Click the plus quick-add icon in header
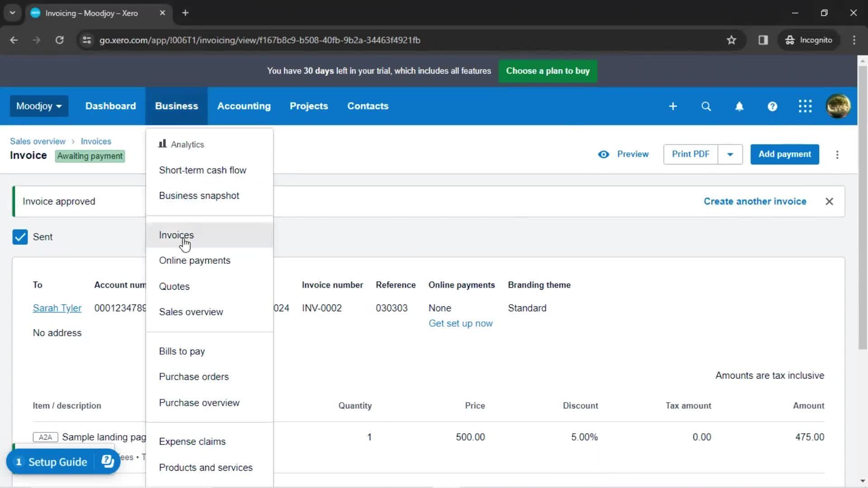Image resolution: width=868 pixels, height=488 pixels. pyautogui.click(x=673, y=106)
